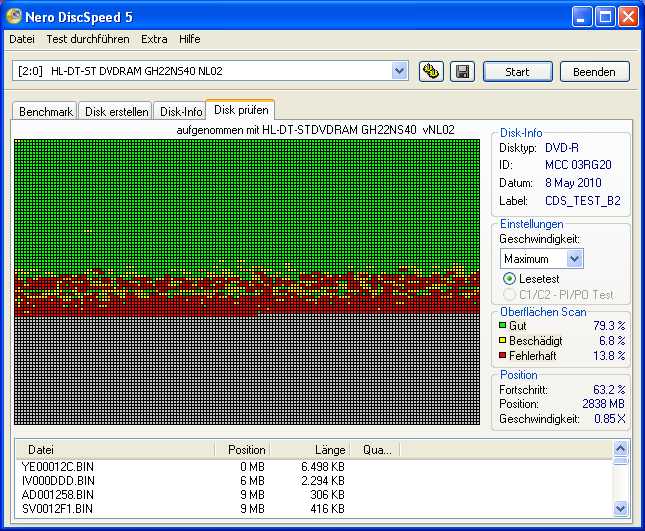Click the label value CDS_TEST_B2
Image resolution: width=645 pixels, height=531 pixels.
[x=582, y=201]
